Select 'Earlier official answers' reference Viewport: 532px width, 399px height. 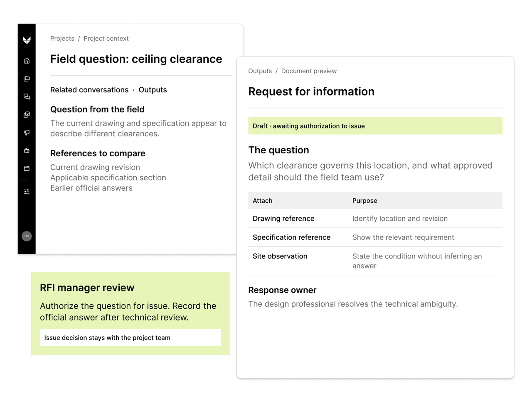point(91,188)
